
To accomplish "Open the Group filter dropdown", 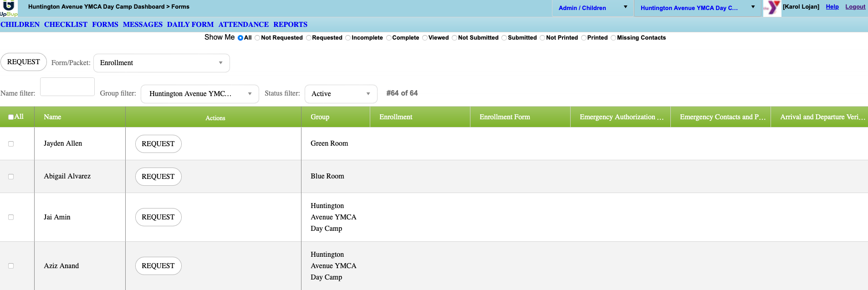I will coord(200,94).
